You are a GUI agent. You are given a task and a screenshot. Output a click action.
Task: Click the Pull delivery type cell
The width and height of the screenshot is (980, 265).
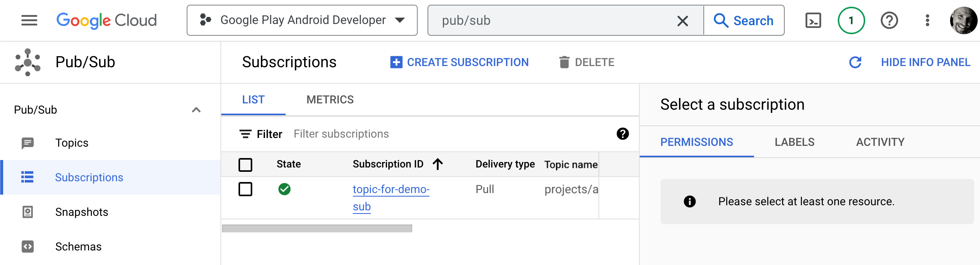(484, 189)
